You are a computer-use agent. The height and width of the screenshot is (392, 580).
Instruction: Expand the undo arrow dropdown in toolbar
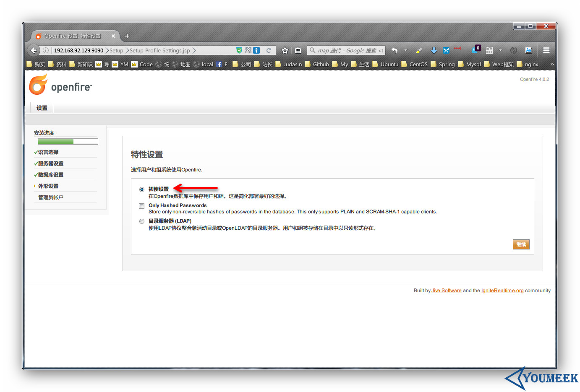[x=405, y=50]
